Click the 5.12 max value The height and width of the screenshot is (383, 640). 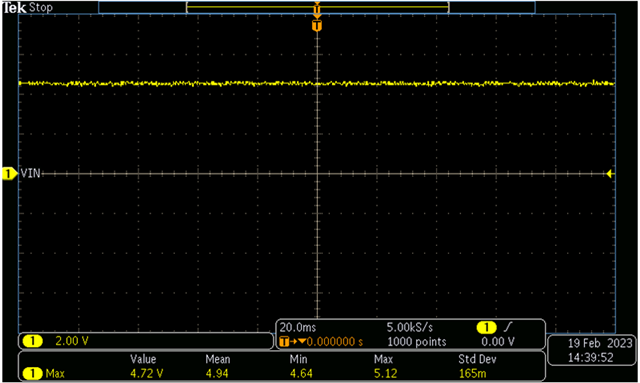[x=385, y=373]
